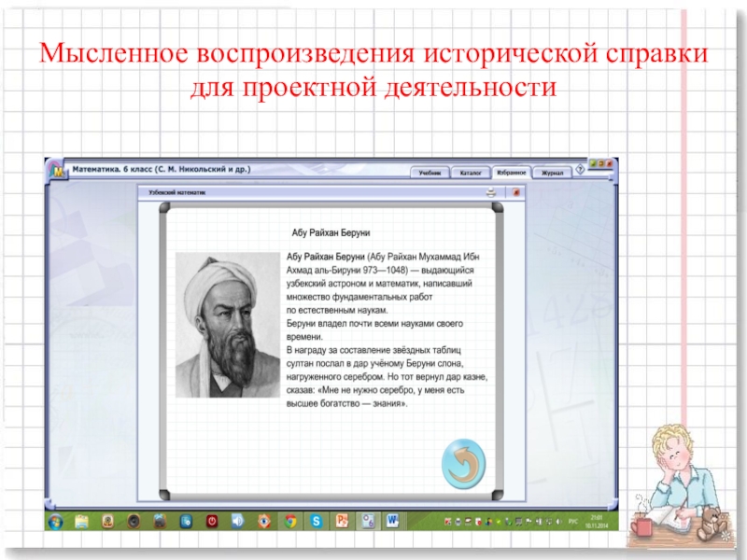Launch Google Chrome from the taskbar

tap(290, 520)
